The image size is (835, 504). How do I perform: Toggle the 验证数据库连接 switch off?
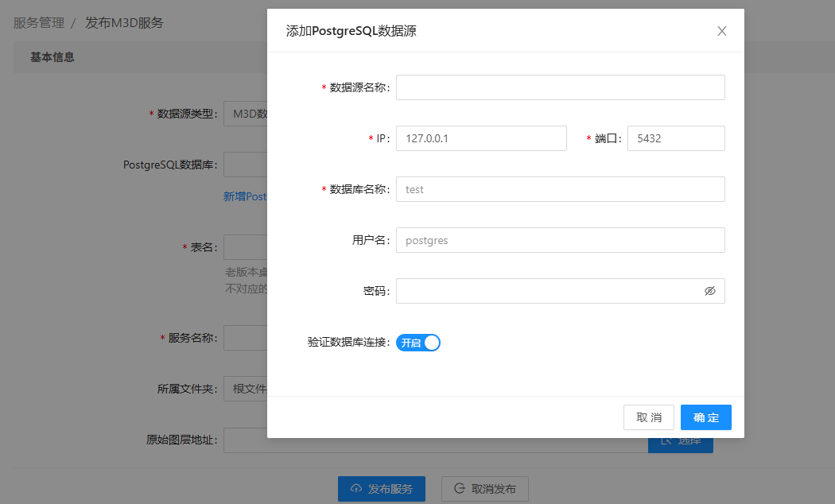click(418, 343)
